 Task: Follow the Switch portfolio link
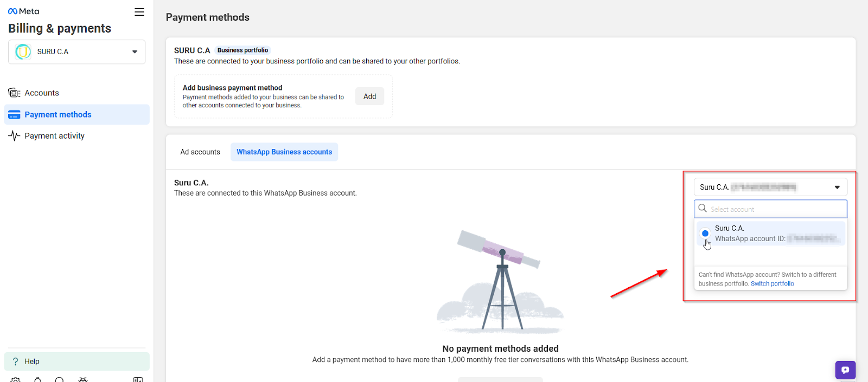(772, 284)
